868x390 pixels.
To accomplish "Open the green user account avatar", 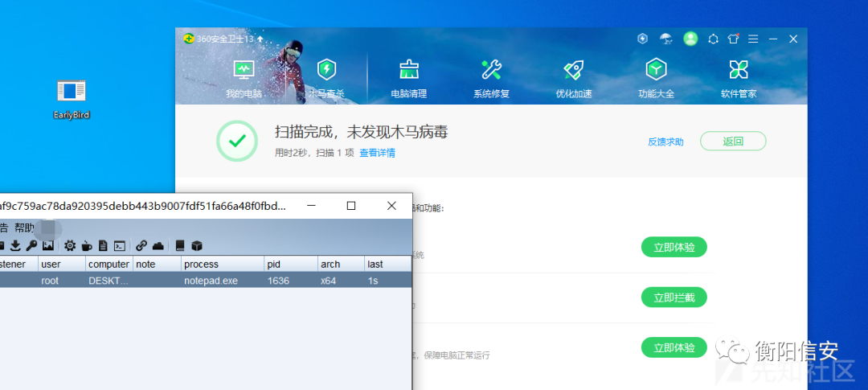I will [690, 39].
